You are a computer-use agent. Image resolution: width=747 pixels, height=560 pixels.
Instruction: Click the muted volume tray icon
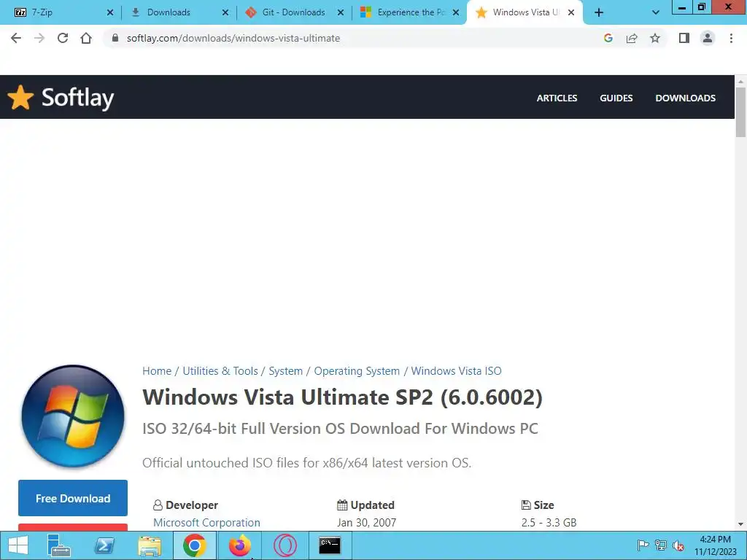pyautogui.click(x=678, y=545)
